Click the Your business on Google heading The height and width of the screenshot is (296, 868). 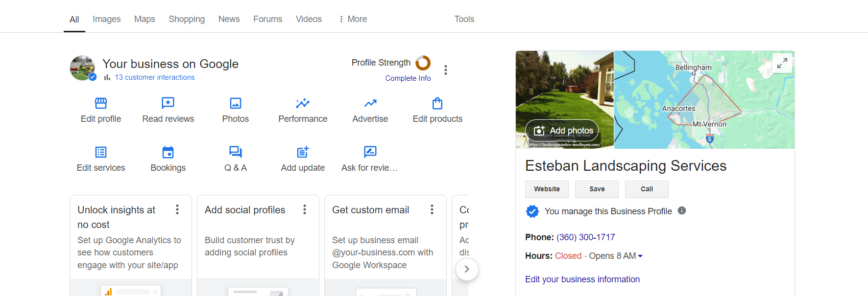pos(170,64)
